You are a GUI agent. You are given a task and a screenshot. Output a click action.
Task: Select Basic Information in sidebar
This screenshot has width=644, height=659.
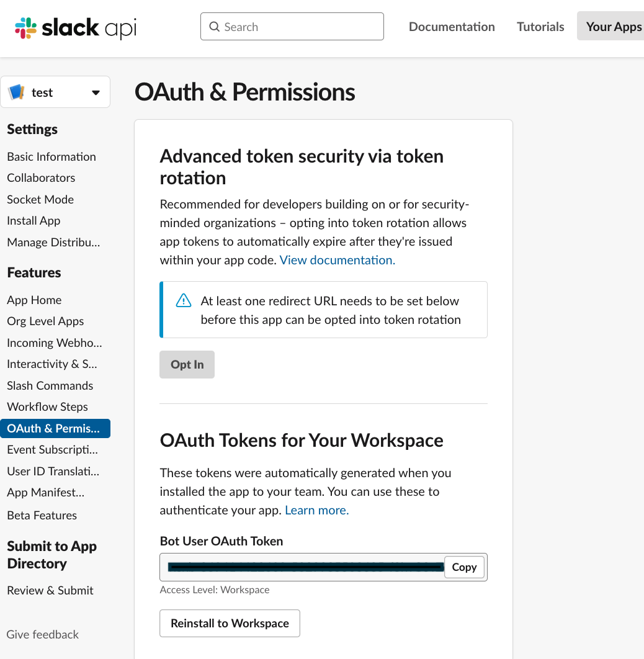click(51, 157)
